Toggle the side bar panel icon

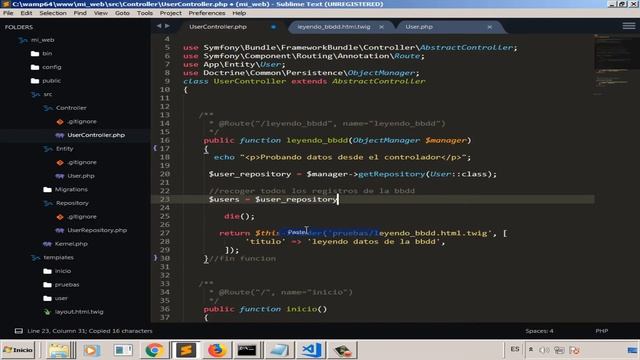19,331
